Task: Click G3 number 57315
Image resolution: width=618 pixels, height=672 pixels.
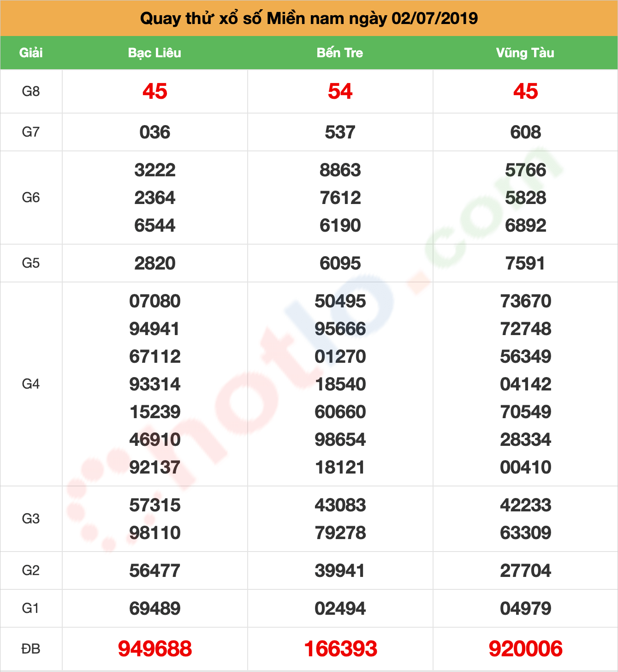Action: coord(155,505)
